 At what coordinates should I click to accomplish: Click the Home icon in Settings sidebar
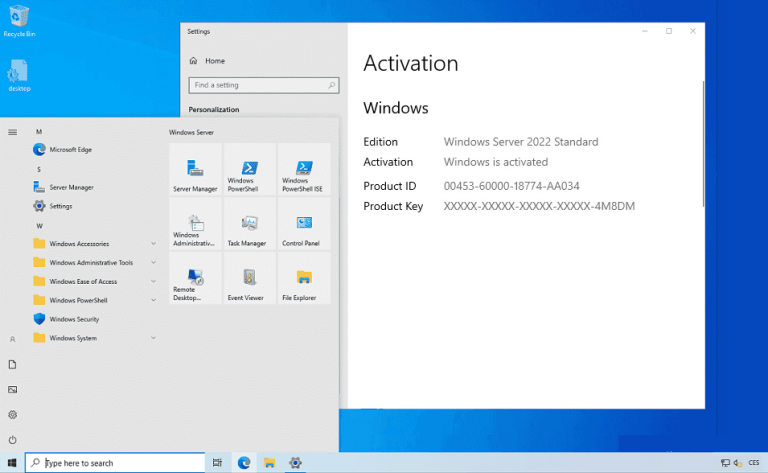point(193,61)
